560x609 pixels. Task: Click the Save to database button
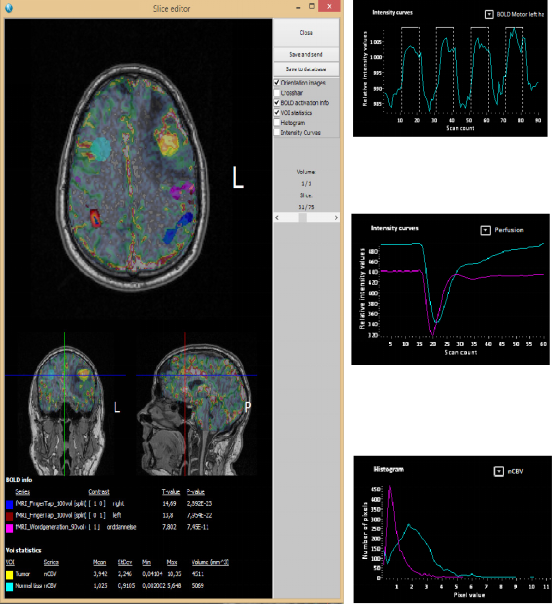306,69
